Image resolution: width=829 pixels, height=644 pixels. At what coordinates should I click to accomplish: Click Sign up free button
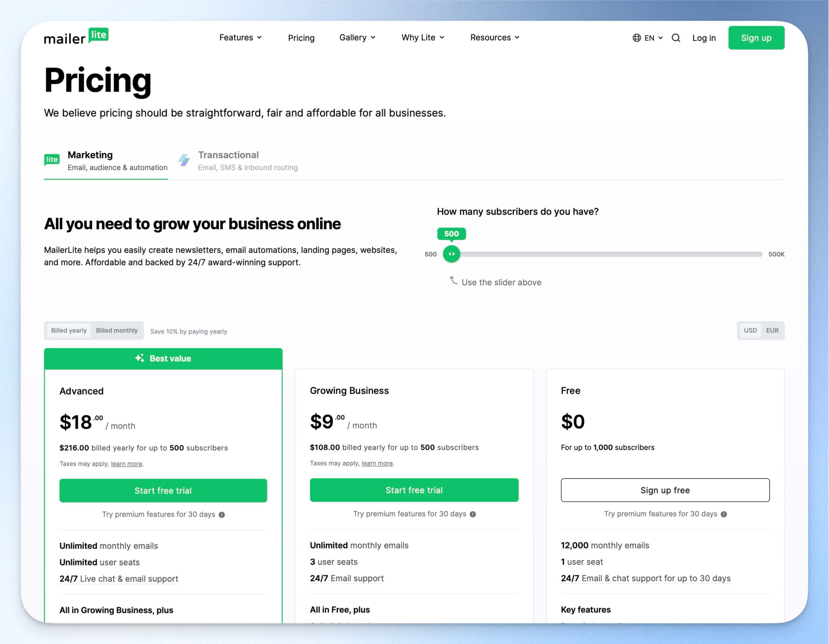665,490
